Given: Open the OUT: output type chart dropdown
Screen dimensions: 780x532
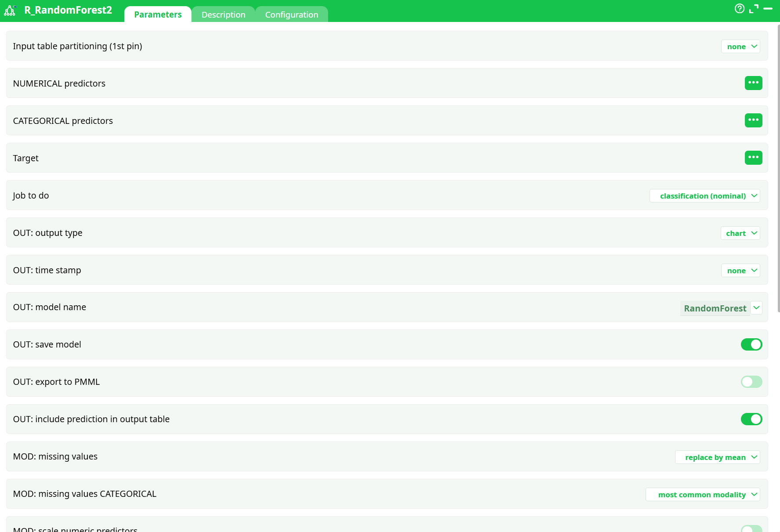Looking at the screenshot, I should click(x=740, y=233).
